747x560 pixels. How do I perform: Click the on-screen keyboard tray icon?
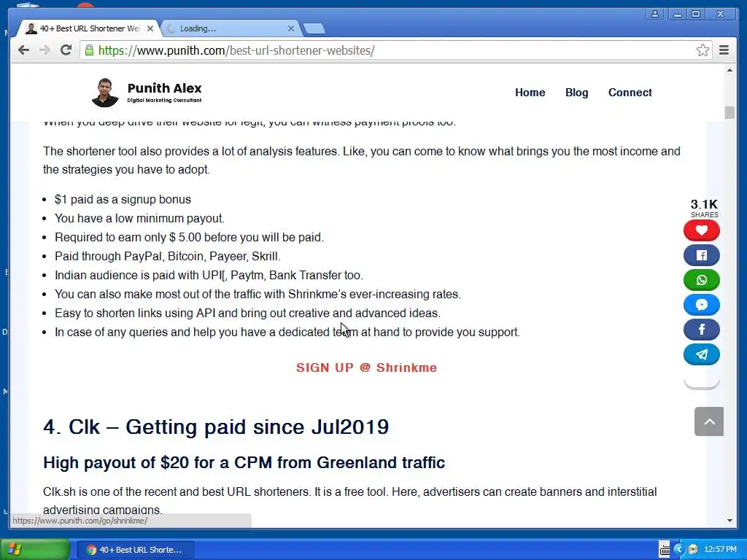(665, 550)
